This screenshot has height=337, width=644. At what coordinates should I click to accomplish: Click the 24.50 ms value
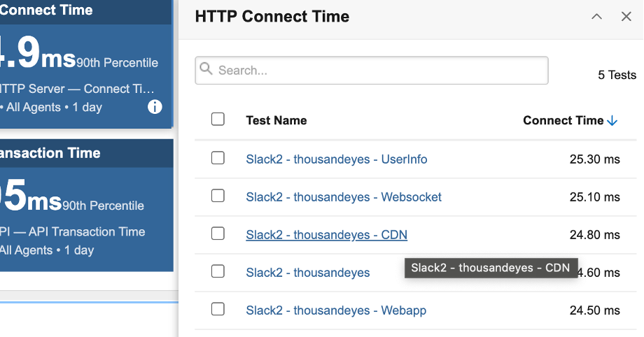tap(594, 310)
